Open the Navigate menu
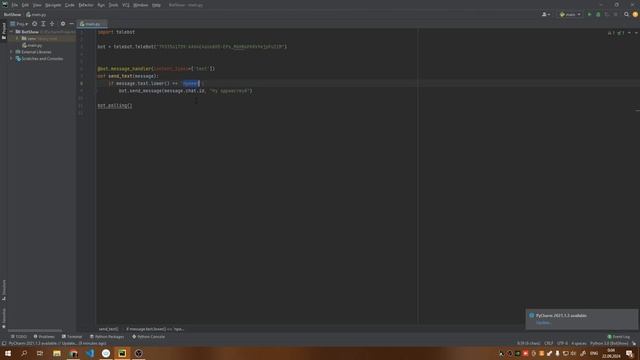 click(53, 5)
